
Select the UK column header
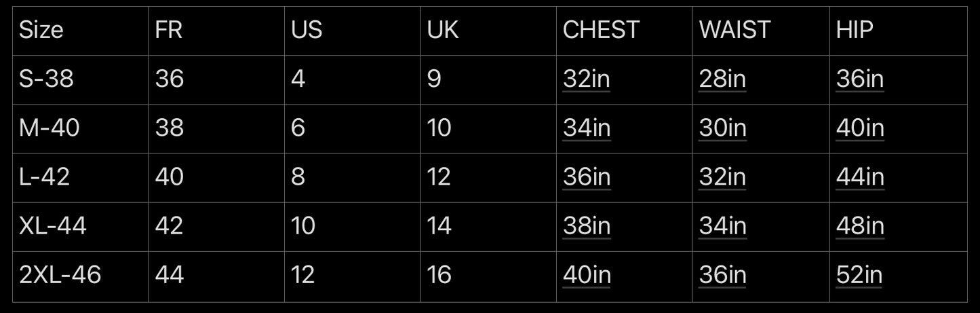tap(488, 31)
